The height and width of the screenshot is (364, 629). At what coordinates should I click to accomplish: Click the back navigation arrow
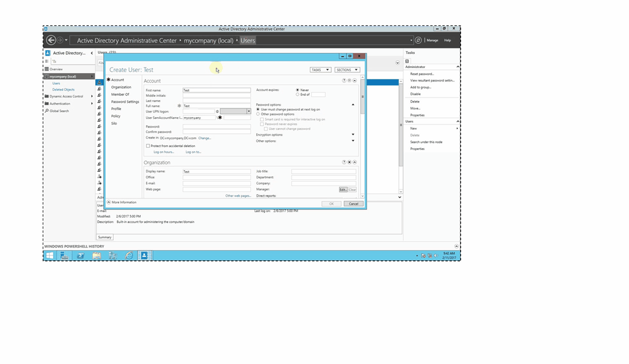51,40
